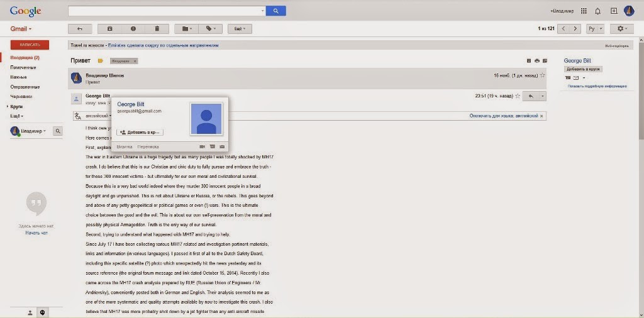Toggle the yellow importance marker
This screenshot has height=318, width=644.
tap(100, 61)
